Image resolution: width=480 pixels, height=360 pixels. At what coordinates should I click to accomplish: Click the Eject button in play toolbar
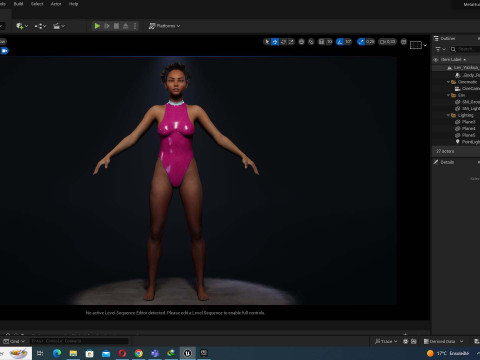126,26
